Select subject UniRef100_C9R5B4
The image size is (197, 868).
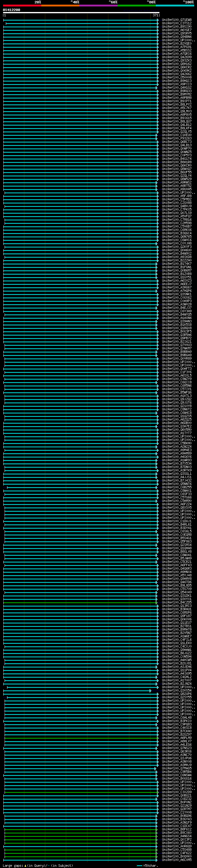[176, 772]
